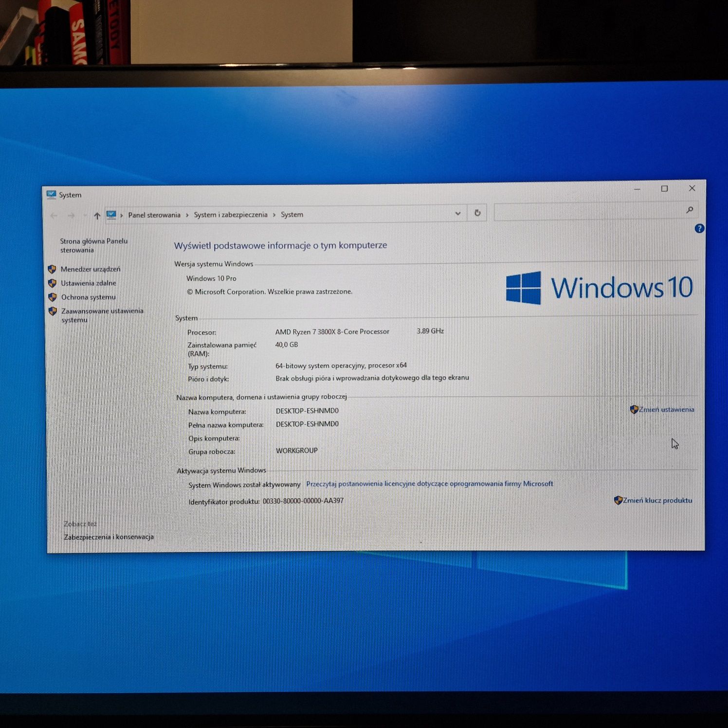Click shield icon next to Ustawienia zdalne

[52, 283]
